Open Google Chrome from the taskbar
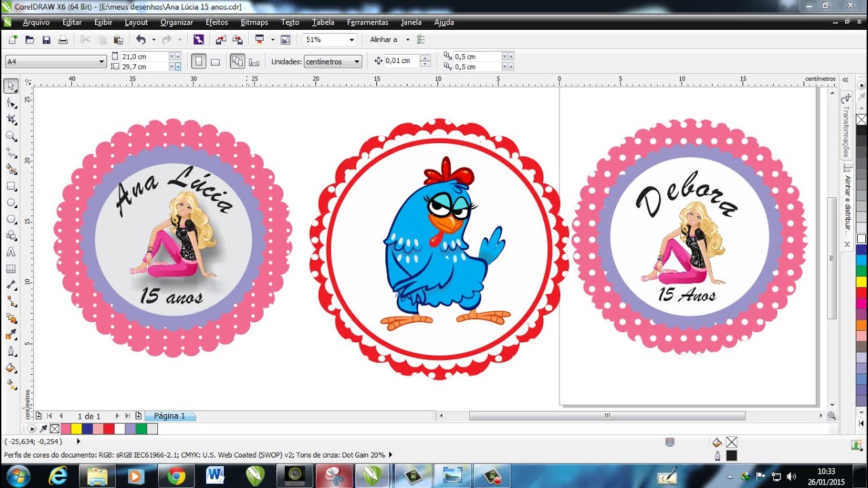 pos(176,476)
